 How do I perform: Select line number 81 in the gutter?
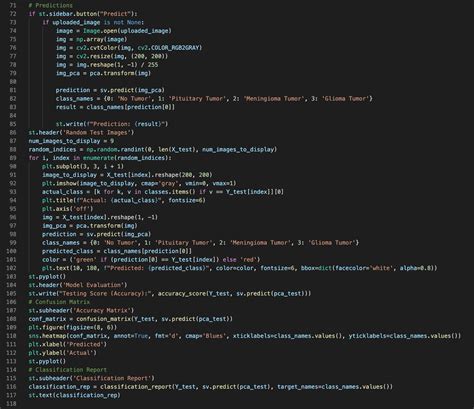(x=13, y=90)
